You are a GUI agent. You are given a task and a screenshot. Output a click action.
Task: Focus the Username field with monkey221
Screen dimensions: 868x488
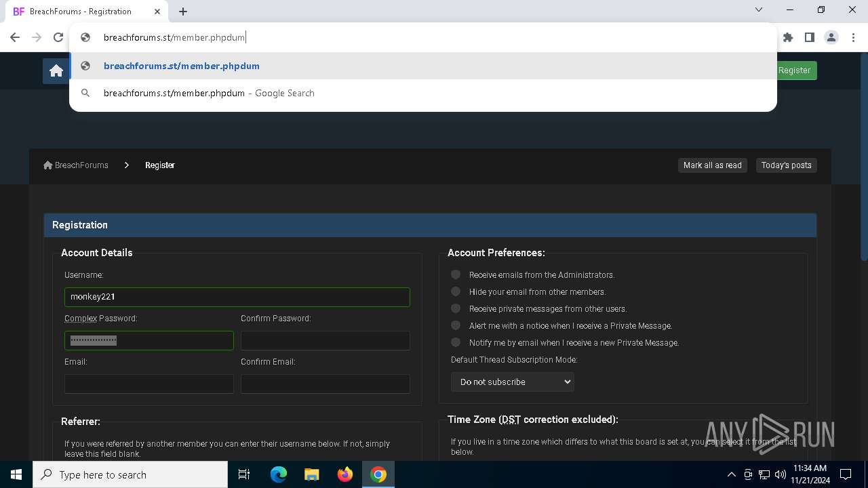pos(237,297)
